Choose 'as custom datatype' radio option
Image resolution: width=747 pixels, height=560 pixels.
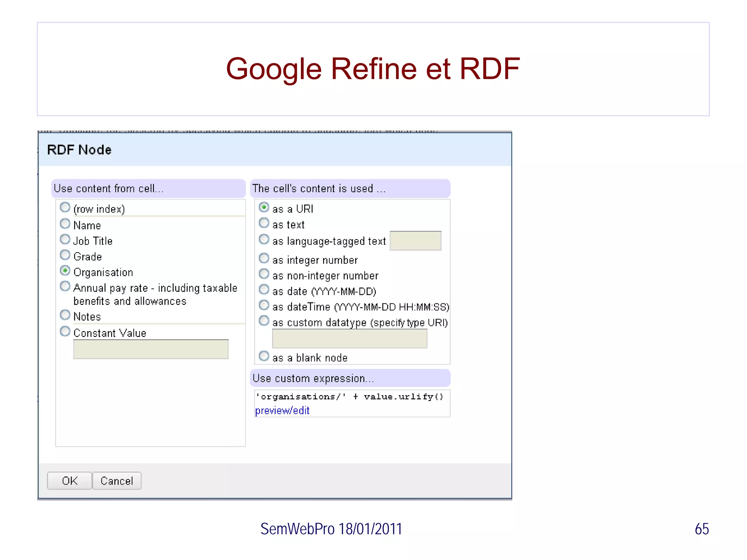click(264, 321)
